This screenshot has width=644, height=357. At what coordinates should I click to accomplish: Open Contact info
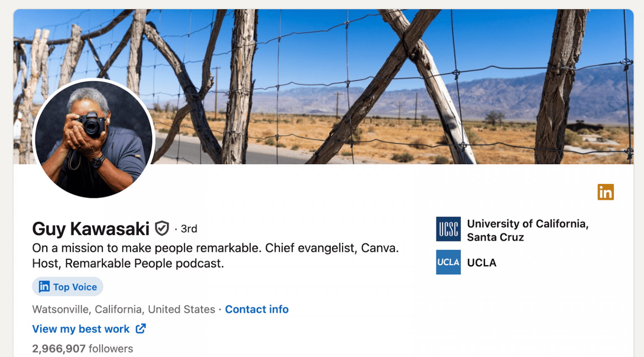(x=257, y=309)
